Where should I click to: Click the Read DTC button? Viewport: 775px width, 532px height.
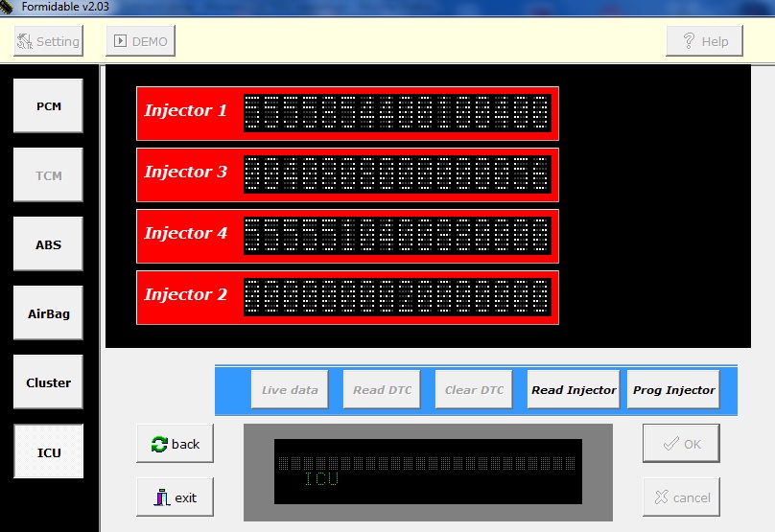pos(382,390)
